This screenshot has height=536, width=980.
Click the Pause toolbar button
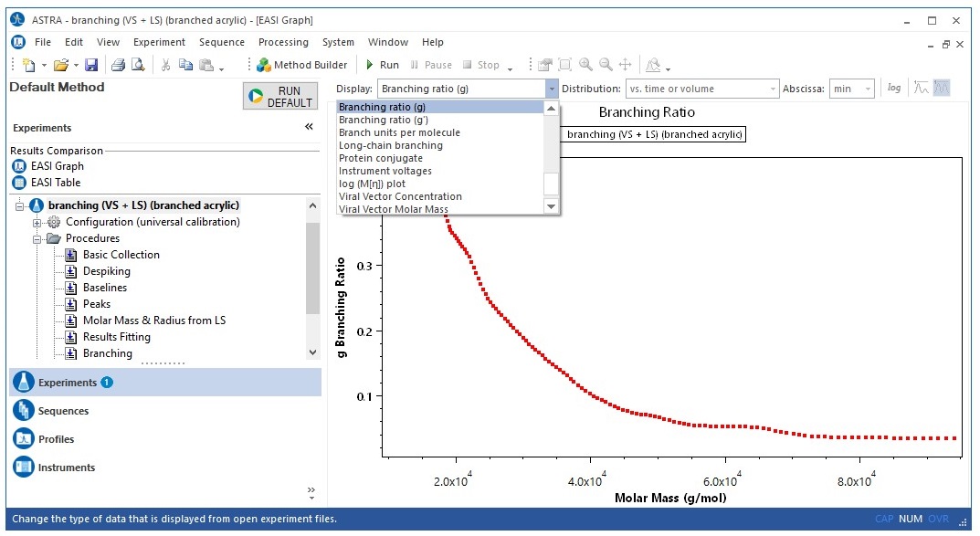pyautogui.click(x=431, y=64)
